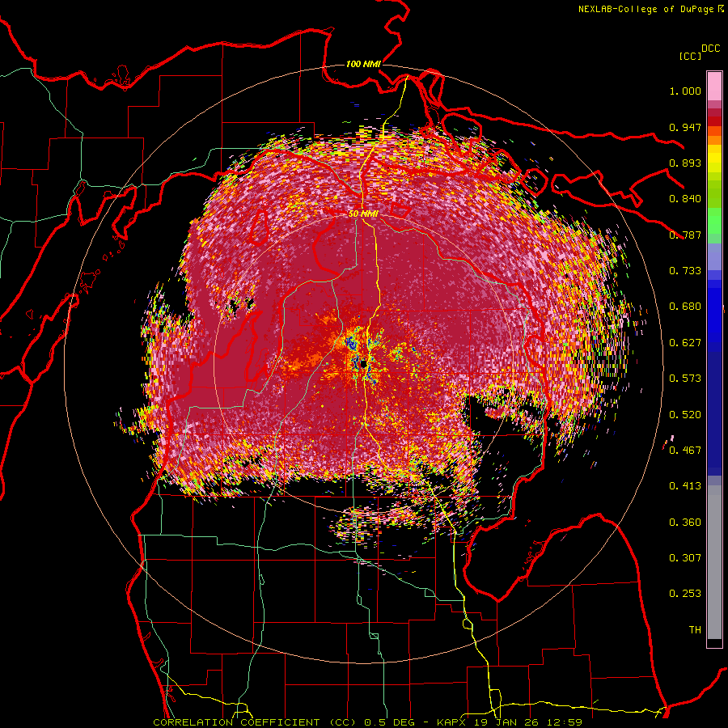
Task: Click the yellow segment of the color bar
Action: click(714, 159)
